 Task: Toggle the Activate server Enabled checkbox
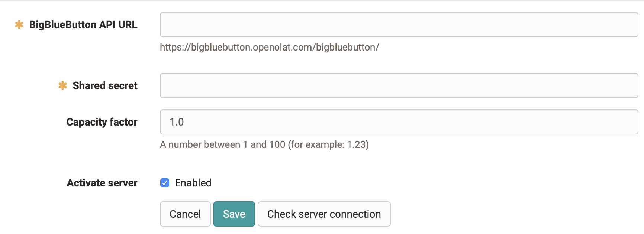(165, 183)
